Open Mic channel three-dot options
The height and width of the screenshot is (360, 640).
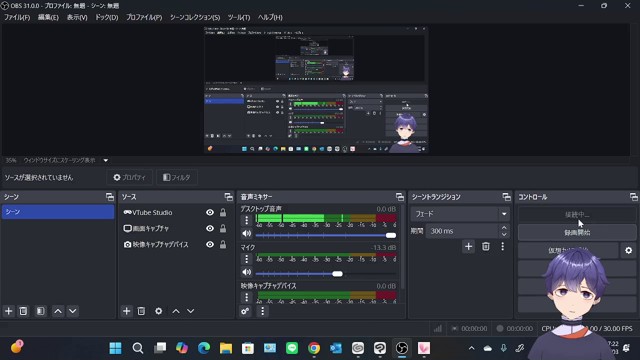[247, 259]
